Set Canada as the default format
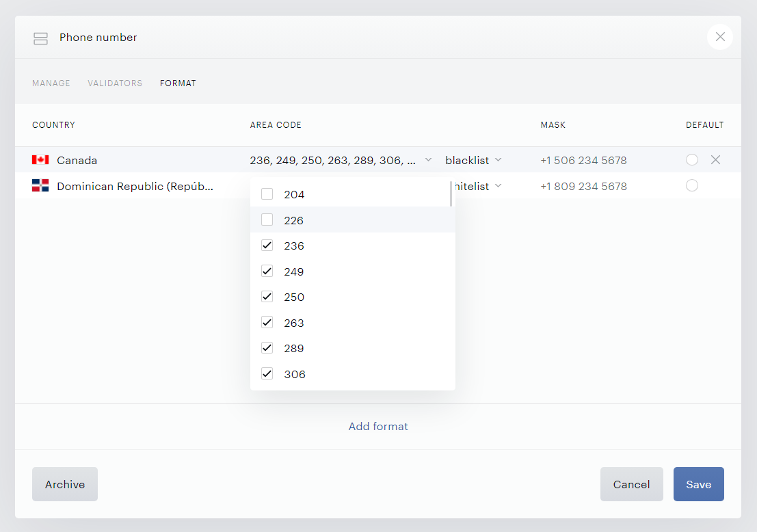This screenshot has height=532, width=757. (x=692, y=160)
